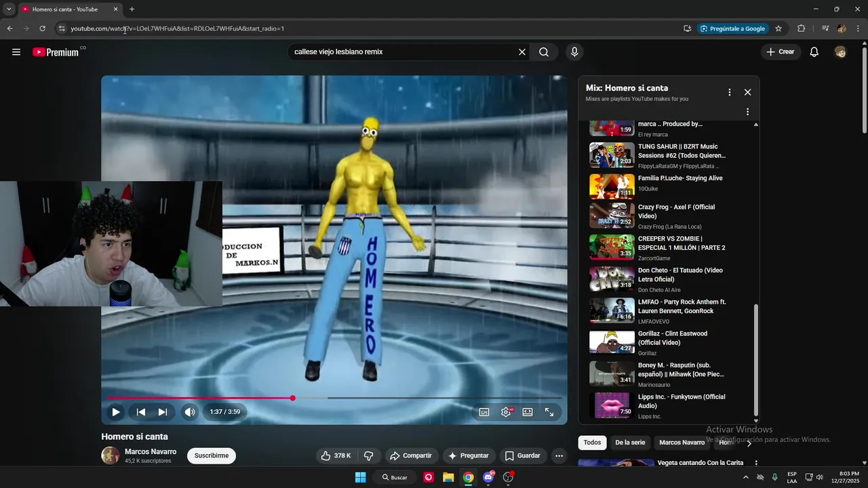Skip to next video
This screenshot has height=488, width=868.
click(x=163, y=412)
